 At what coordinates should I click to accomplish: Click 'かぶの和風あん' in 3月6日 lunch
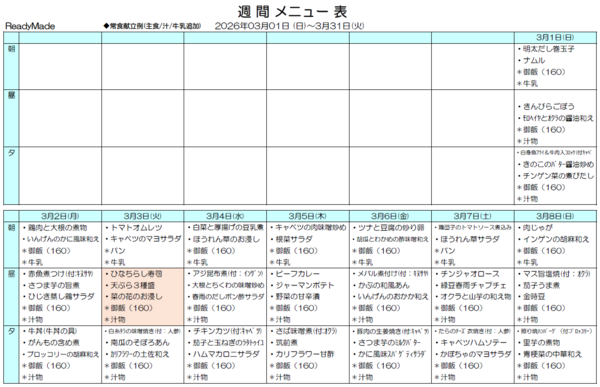(x=383, y=285)
